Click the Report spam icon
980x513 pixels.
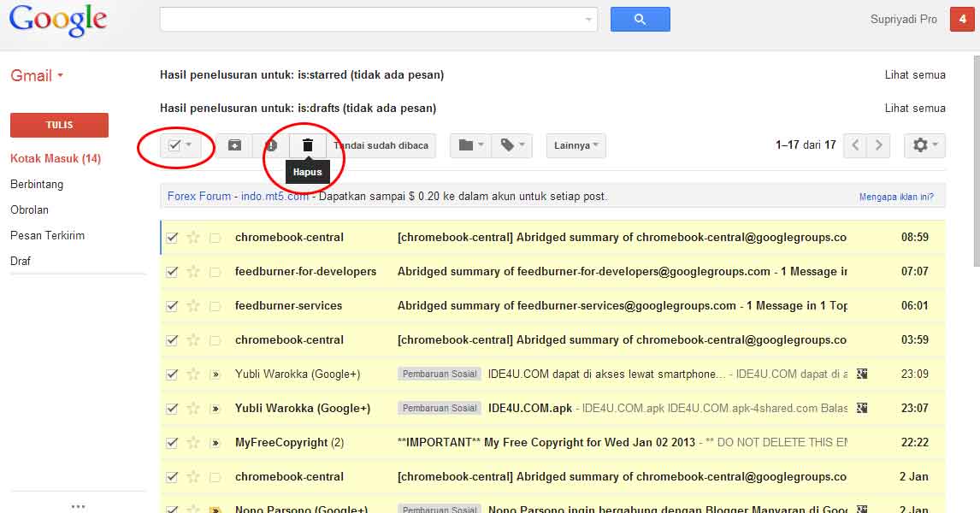(270, 145)
